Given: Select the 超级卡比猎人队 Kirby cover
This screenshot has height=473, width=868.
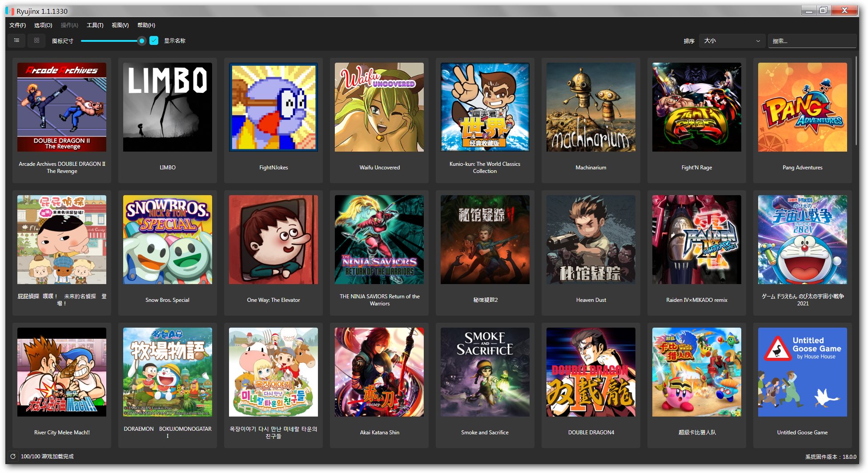Looking at the screenshot, I should tap(697, 372).
